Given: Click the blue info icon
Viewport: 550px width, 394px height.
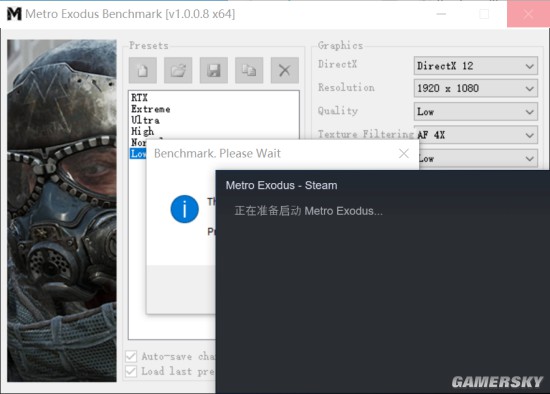Looking at the screenshot, I should (x=185, y=209).
